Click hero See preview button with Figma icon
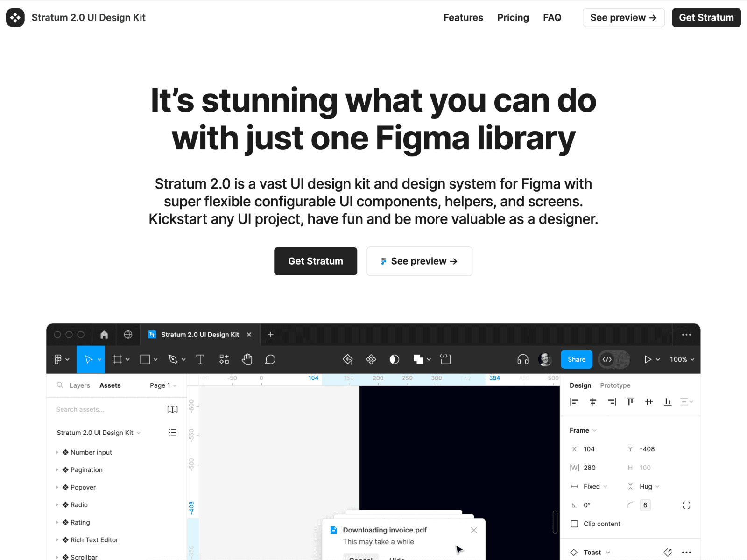 [420, 261]
